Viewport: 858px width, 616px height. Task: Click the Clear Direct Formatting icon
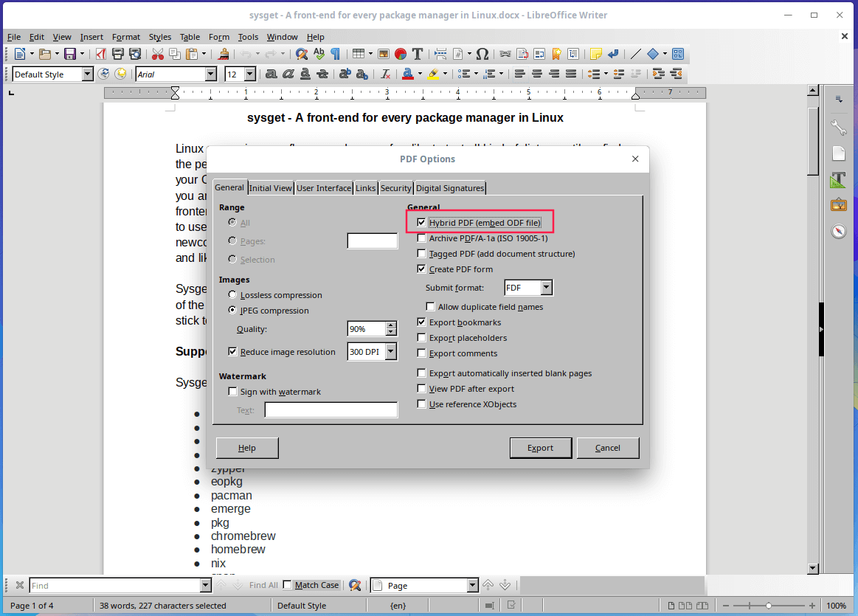[386, 74]
